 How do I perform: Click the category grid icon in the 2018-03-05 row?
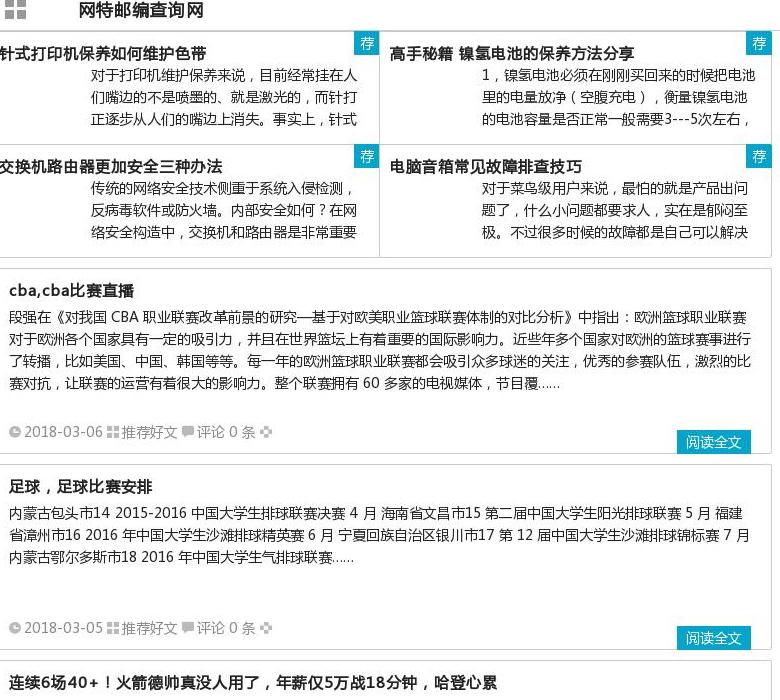tap(113, 628)
